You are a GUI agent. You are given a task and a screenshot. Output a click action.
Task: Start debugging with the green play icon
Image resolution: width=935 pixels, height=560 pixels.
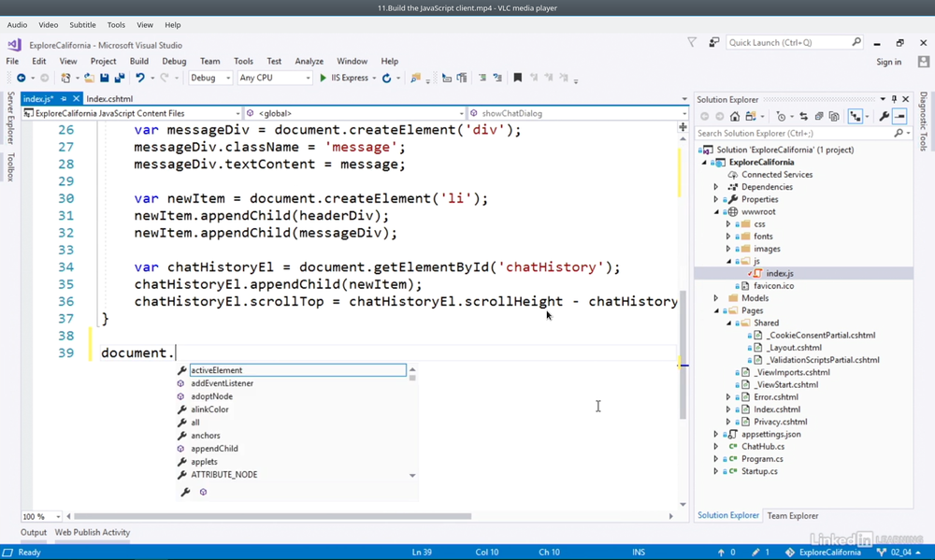point(323,78)
